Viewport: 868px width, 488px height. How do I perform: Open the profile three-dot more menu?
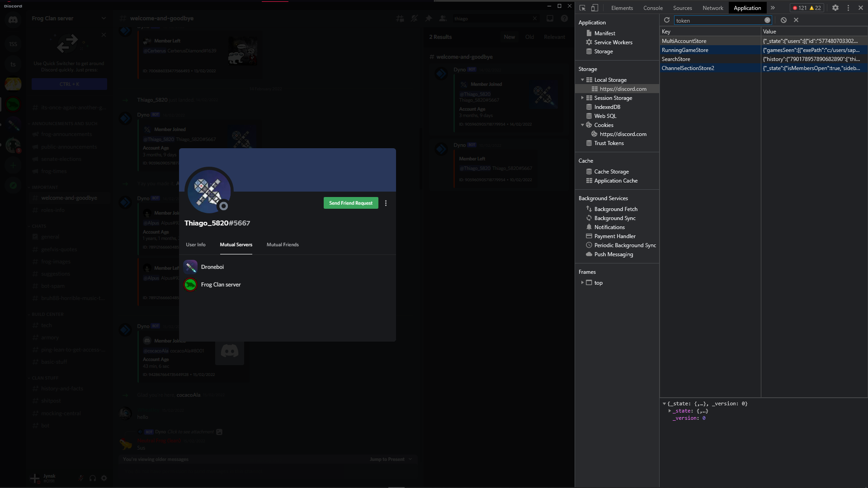[386, 203]
